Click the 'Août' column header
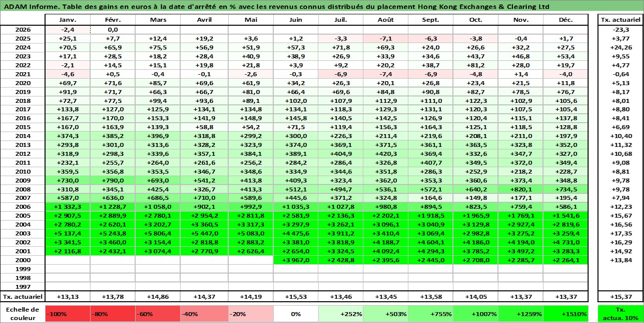 tap(386, 20)
